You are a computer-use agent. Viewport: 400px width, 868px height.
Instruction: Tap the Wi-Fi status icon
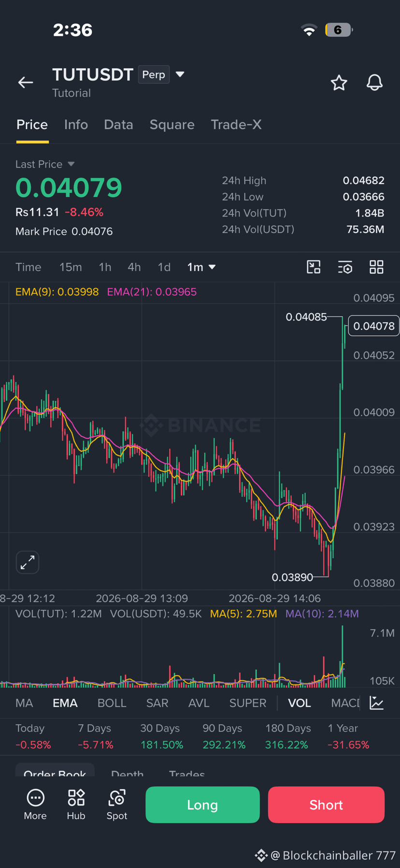click(x=309, y=30)
